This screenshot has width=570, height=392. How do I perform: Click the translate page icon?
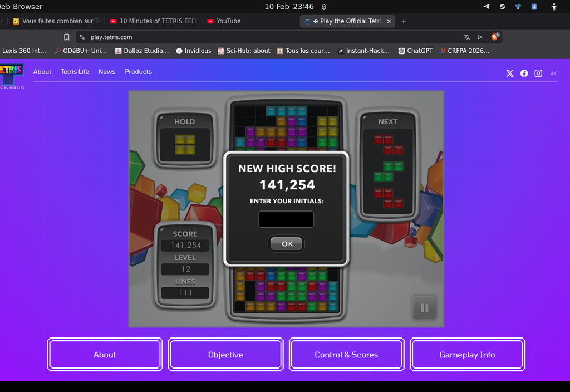[x=466, y=37]
